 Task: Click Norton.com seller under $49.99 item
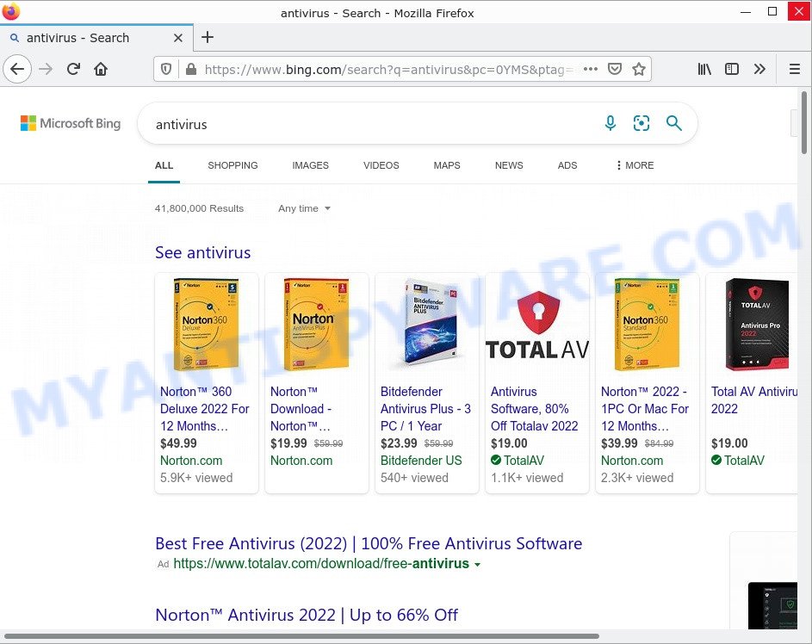[191, 461]
